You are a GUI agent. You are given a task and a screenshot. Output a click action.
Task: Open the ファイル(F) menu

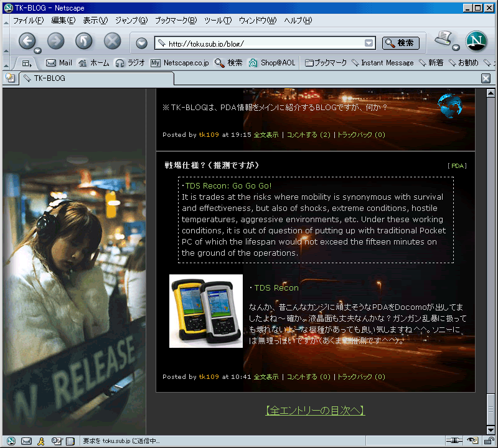coord(28,21)
